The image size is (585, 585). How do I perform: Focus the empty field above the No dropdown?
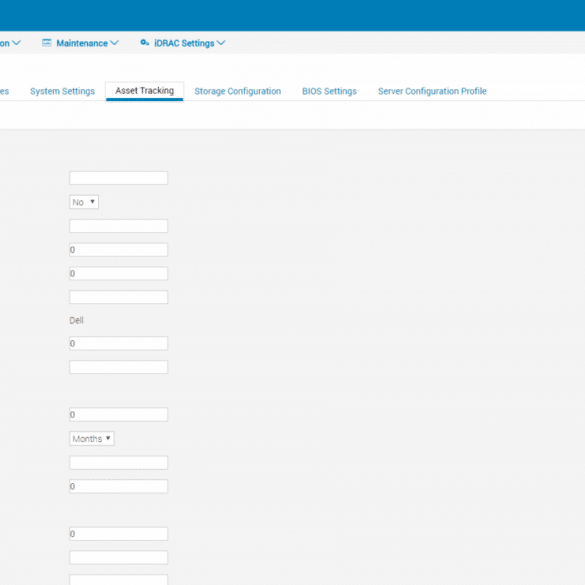pyautogui.click(x=119, y=178)
